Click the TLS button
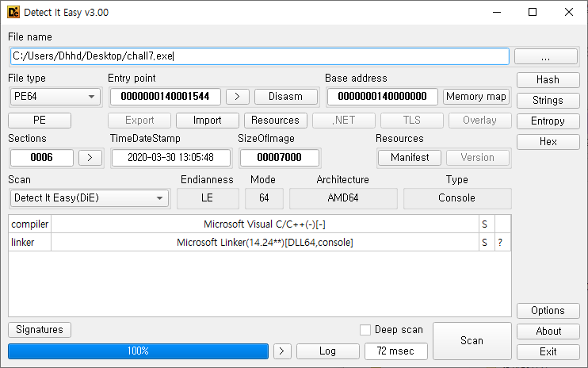 click(x=412, y=121)
